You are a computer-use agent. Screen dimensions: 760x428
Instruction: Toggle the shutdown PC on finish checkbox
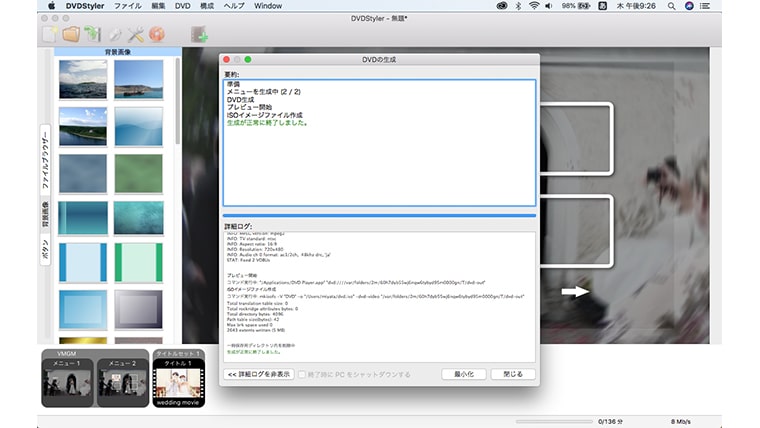302,374
